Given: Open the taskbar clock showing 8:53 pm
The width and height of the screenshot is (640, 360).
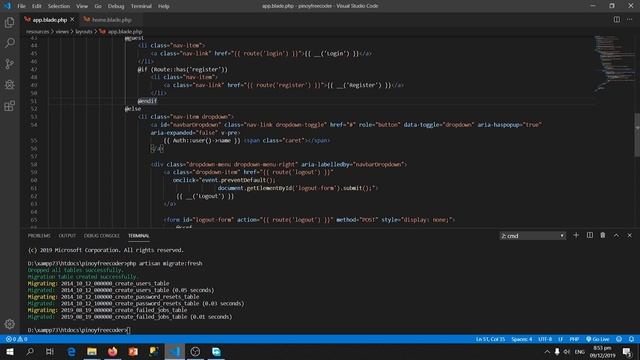Looking at the screenshot, I should (x=602, y=351).
